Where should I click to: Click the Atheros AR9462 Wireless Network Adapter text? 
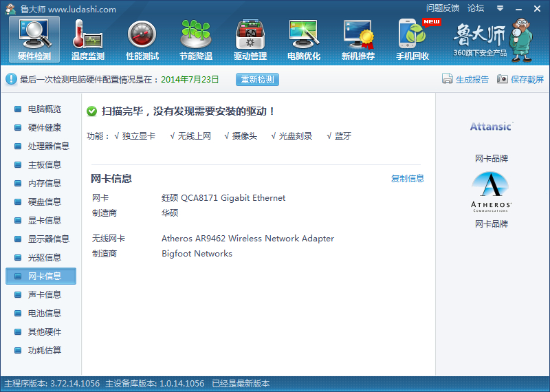coord(247,239)
